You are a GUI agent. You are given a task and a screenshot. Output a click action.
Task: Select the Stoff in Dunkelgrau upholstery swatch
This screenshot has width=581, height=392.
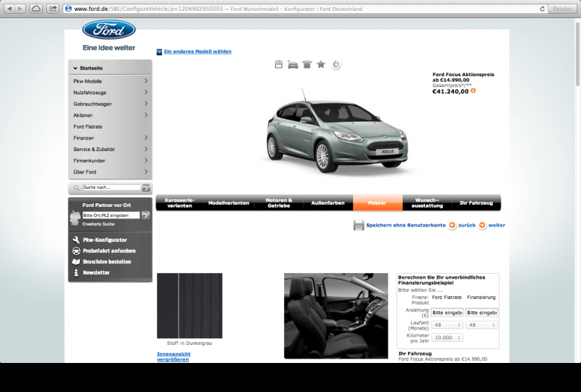click(x=190, y=306)
